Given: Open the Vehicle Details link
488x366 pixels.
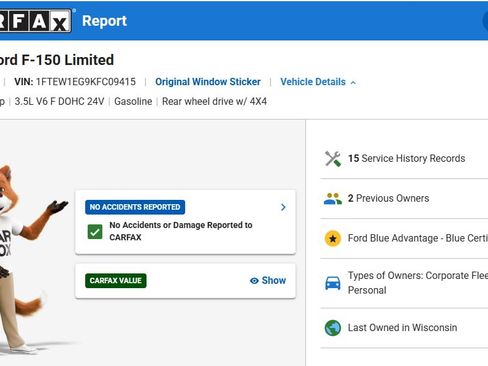Looking at the screenshot, I should coord(313,82).
